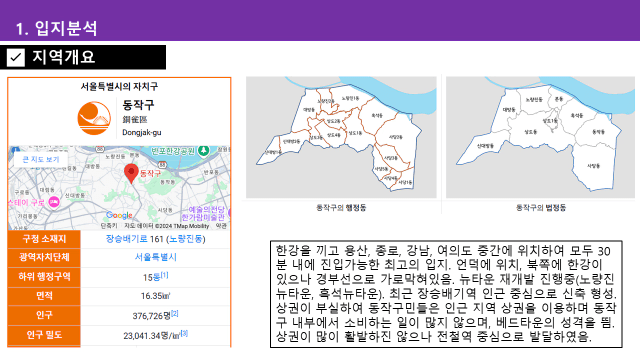Open footnote reference [1] beside 15동
Image resolution: width=640 pixels, height=360 pixels.
[x=164, y=275]
